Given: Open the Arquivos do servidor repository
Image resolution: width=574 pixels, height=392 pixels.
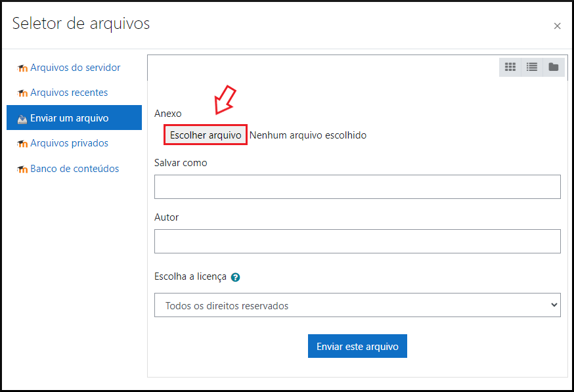Looking at the screenshot, I should tap(75, 68).
